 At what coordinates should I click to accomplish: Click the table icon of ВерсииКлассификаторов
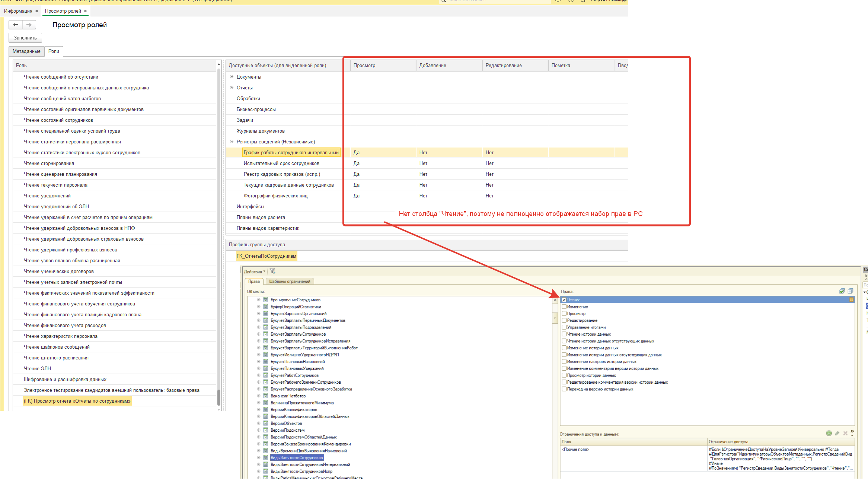pyautogui.click(x=266, y=409)
